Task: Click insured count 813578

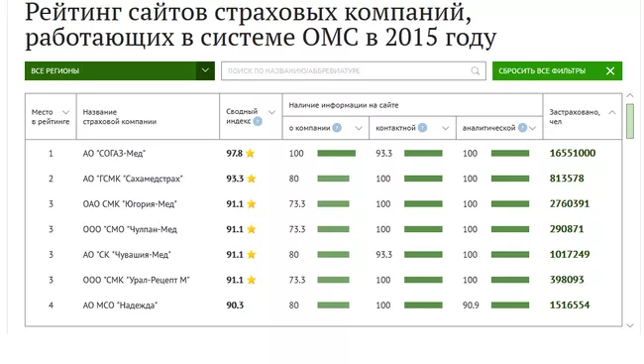Action: click(567, 179)
